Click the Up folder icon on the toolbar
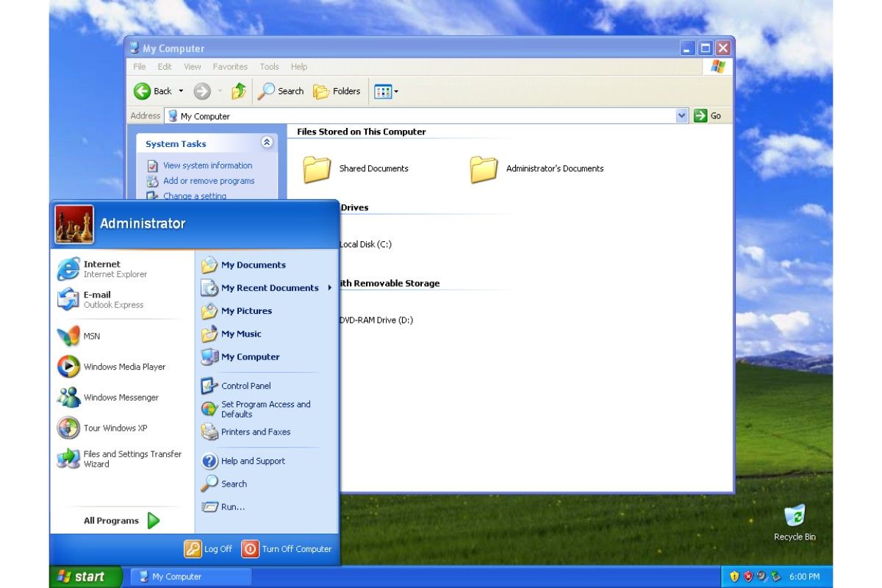Viewport: 882px width, 588px height. coord(237,90)
